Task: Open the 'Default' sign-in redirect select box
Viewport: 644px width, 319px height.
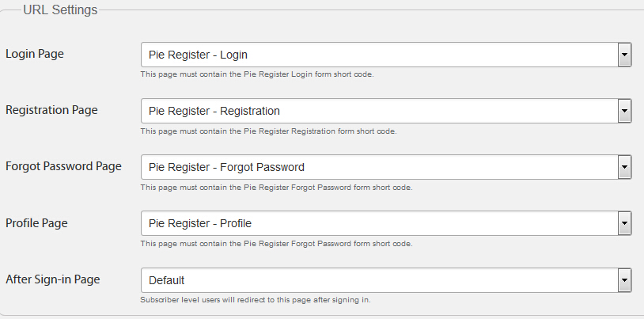Action: click(x=378, y=279)
